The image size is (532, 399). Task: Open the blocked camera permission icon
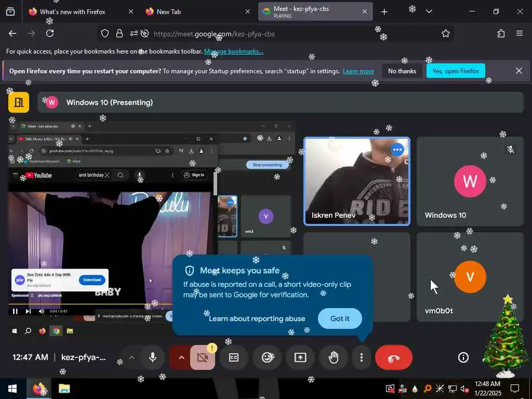144,33
